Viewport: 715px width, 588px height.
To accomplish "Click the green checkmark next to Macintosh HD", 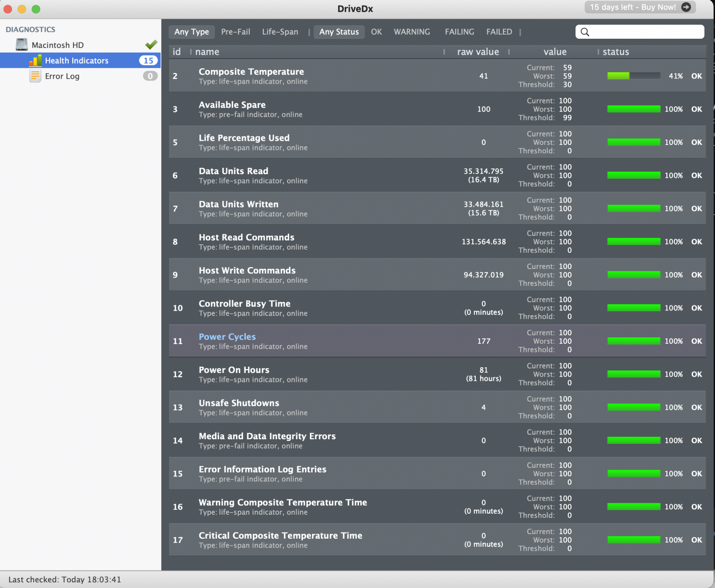I will [151, 44].
